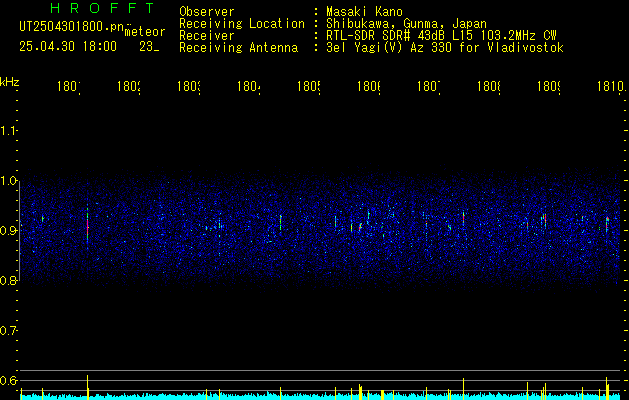The image size is (629, 400).
Task: Click the 1805 time axis label
Action: point(309,86)
